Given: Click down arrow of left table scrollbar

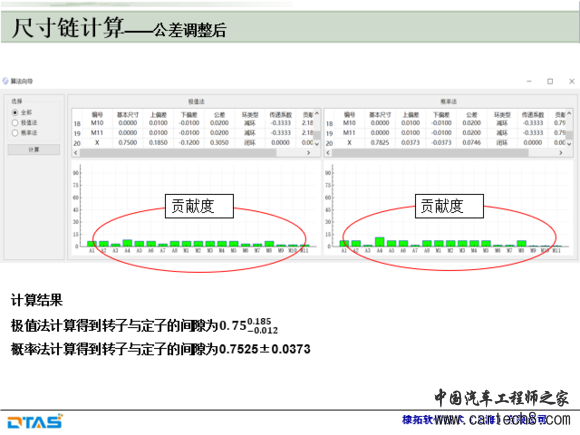Looking at the screenshot, I should point(317,144).
